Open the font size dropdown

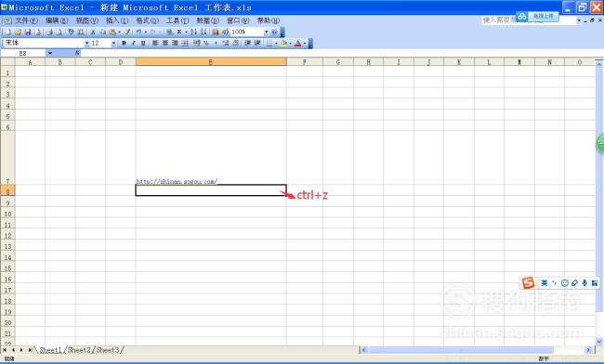(113, 43)
